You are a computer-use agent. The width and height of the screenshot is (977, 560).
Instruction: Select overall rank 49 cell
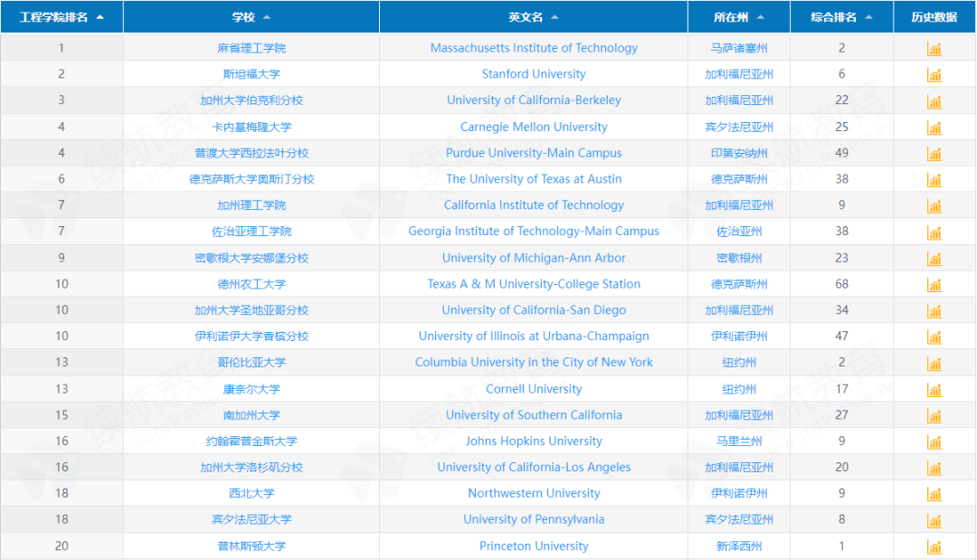point(842,153)
